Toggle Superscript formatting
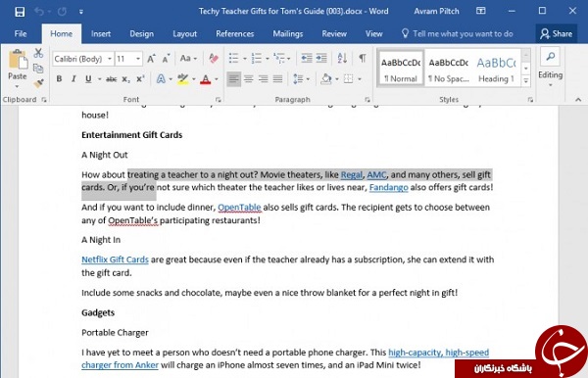588x378 pixels. [140, 79]
